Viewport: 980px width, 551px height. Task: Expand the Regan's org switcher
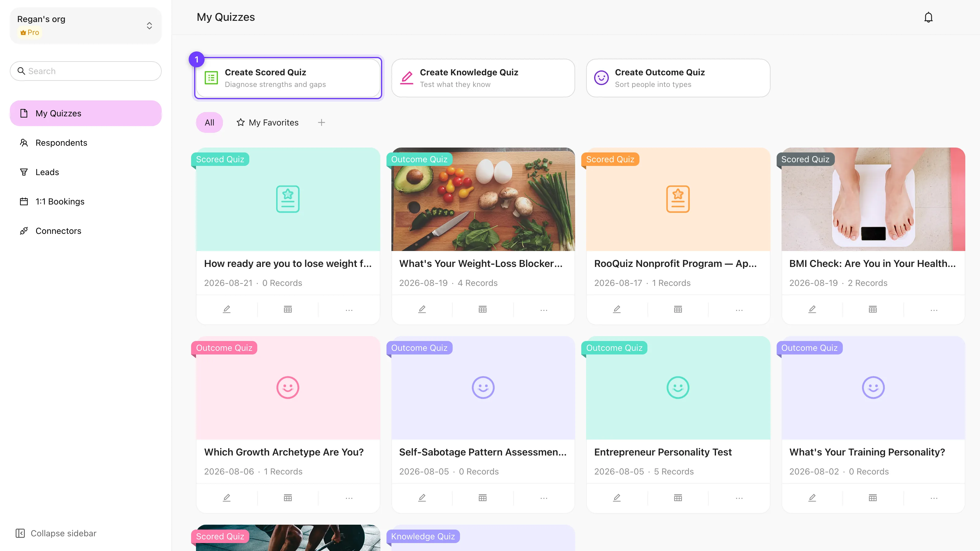click(x=86, y=25)
